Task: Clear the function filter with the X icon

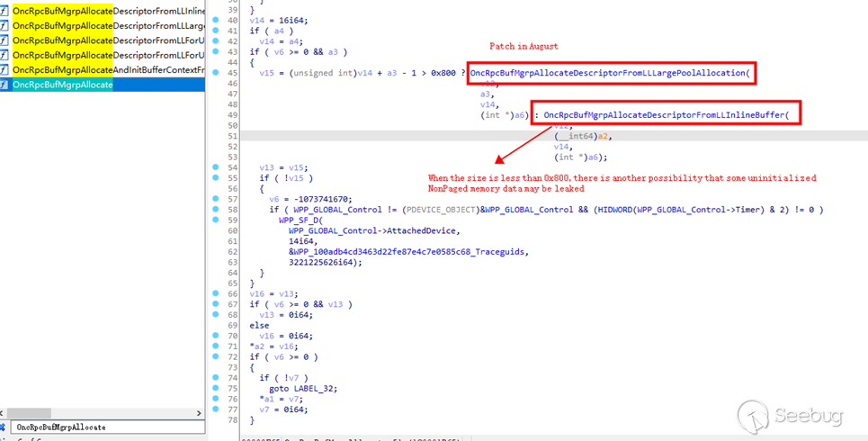Action: pyautogui.click(x=2, y=427)
